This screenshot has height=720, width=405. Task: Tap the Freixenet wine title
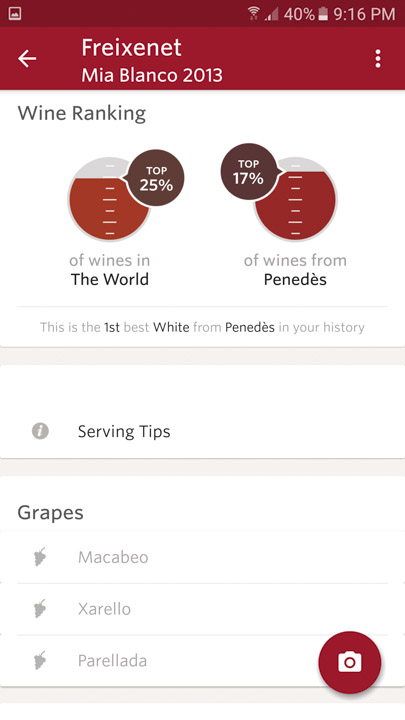click(x=131, y=48)
